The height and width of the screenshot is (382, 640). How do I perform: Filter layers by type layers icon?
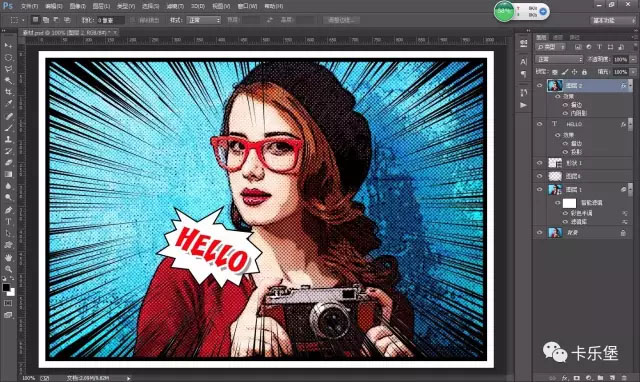[599, 47]
